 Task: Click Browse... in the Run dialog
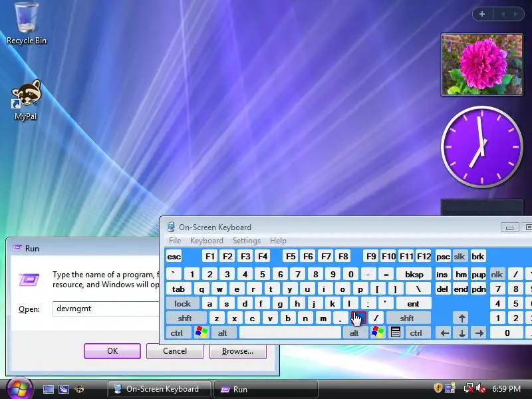(x=238, y=351)
